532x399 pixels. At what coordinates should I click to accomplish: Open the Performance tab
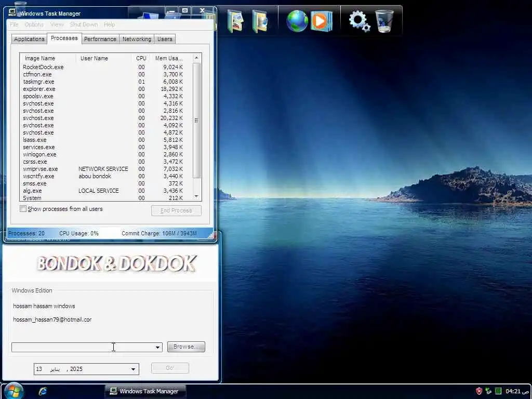tap(100, 39)
